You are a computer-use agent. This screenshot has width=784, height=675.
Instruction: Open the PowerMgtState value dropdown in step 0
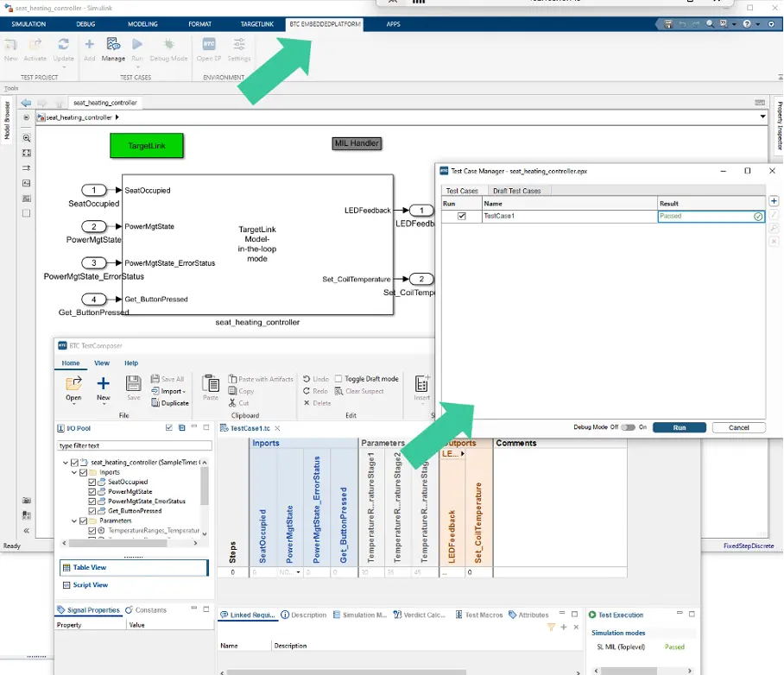(x=298, y=572)
